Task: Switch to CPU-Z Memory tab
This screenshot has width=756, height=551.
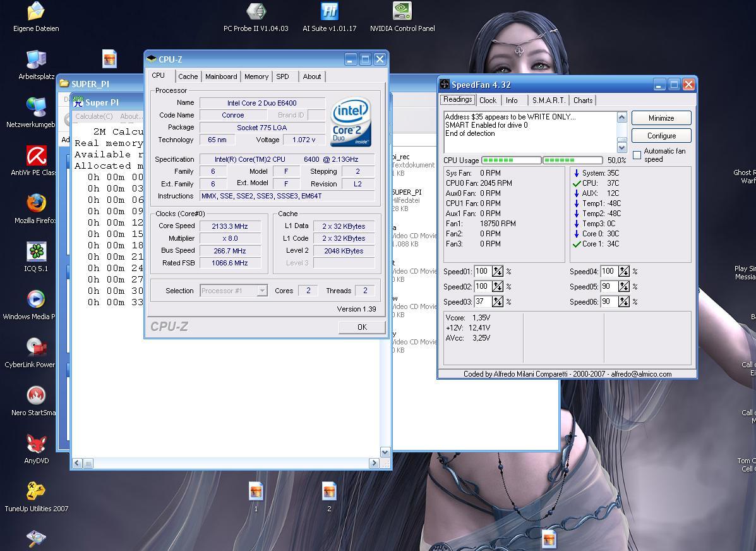Action: tap(256, 76)
